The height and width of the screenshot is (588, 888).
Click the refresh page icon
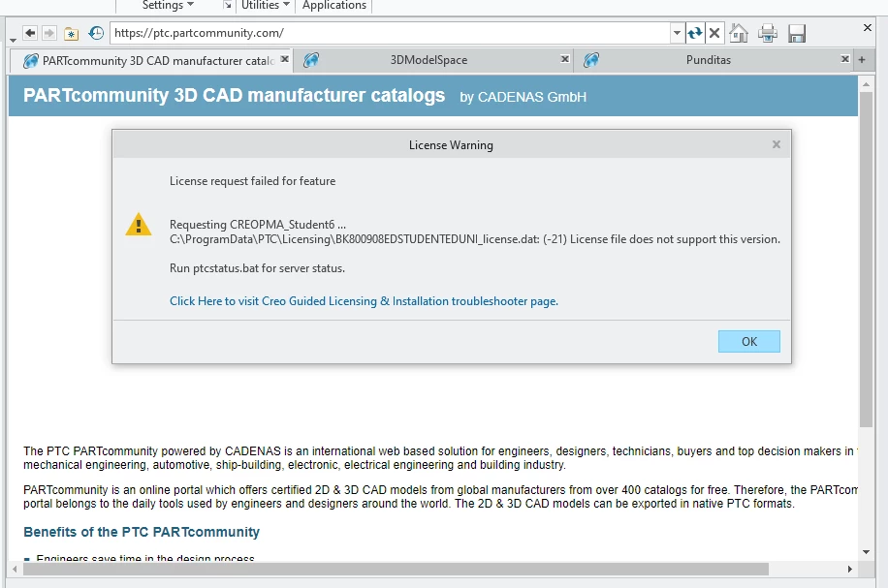coord(695,33)
